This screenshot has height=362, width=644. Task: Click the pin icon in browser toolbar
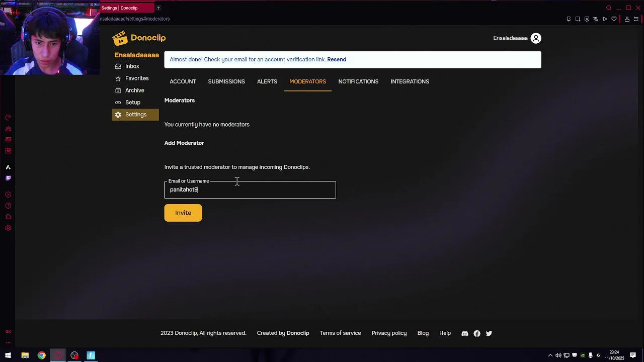pos(569,19)
